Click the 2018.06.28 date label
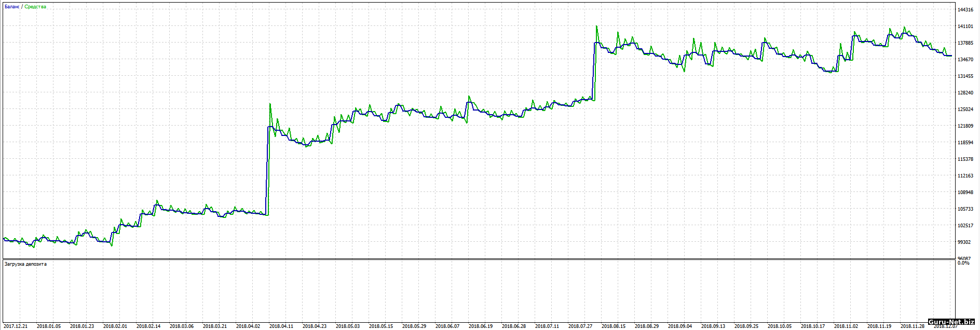 point(514,326)
